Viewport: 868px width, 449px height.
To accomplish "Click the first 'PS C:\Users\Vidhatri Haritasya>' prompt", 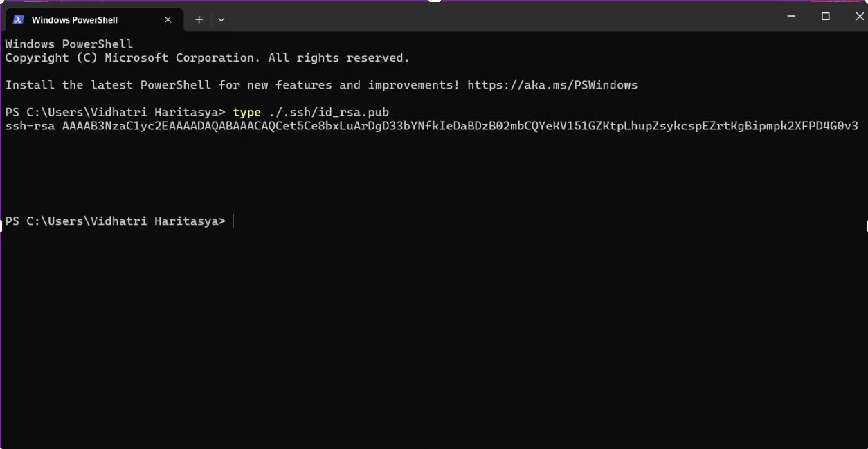I will click(115, 112).
